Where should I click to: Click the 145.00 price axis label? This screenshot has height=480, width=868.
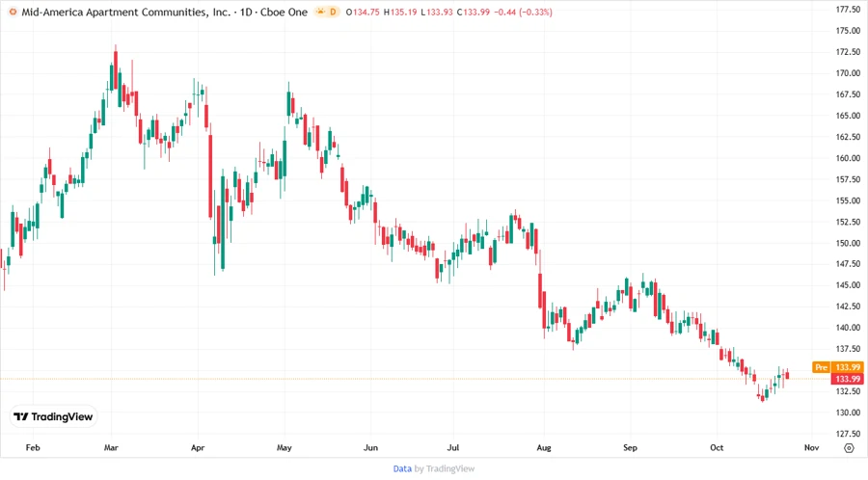tap(848, 284)
